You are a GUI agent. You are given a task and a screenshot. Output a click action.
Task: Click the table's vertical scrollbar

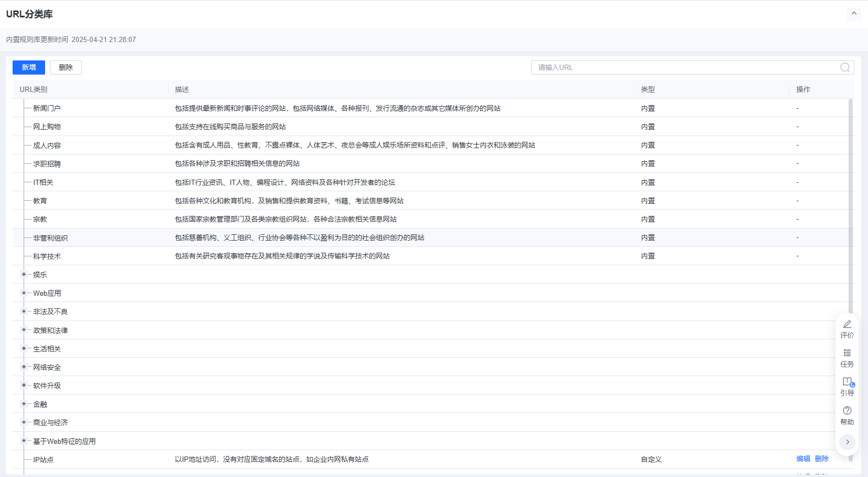tap(850, 210)
